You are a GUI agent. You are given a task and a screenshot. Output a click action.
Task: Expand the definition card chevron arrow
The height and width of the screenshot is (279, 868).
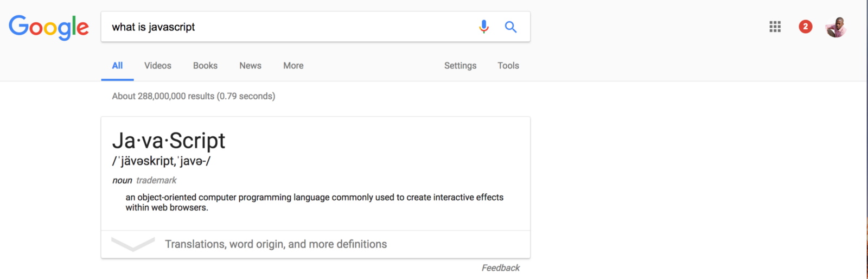(133, 244)
